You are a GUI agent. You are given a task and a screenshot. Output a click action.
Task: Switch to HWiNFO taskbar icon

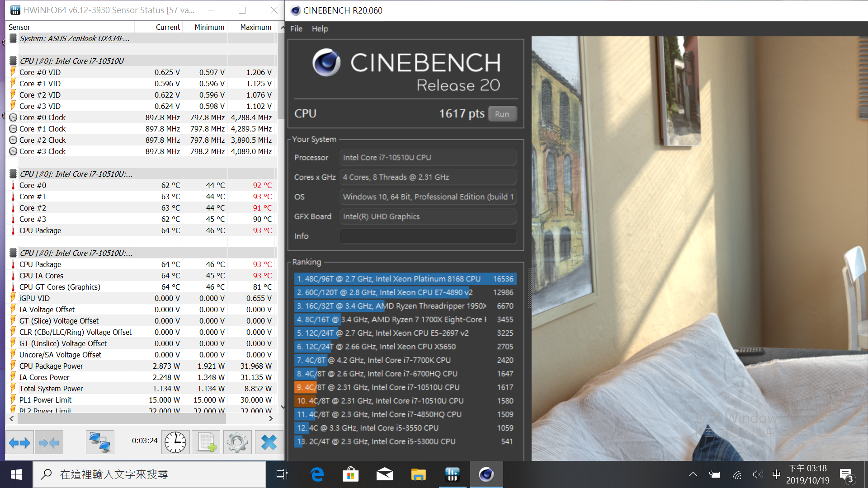(452, 474)
